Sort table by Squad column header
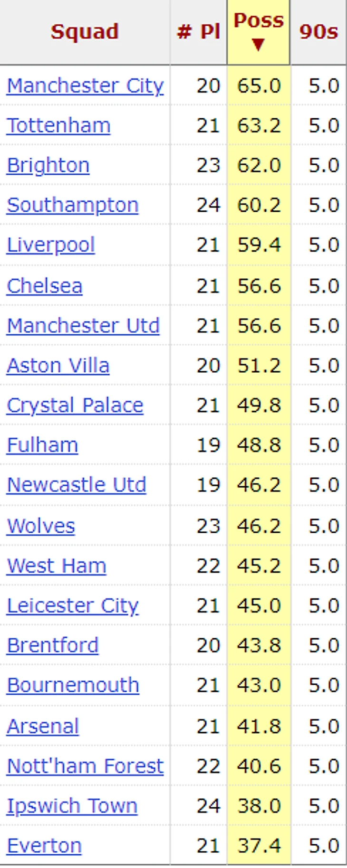The image size is (347, 868). pos(85,32)
